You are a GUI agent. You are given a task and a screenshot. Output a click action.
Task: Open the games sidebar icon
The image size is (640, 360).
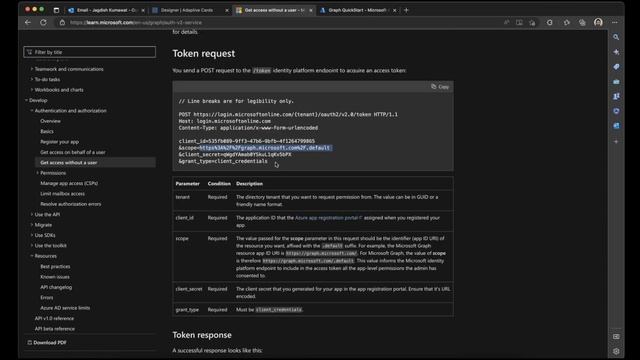click(616, 96)
